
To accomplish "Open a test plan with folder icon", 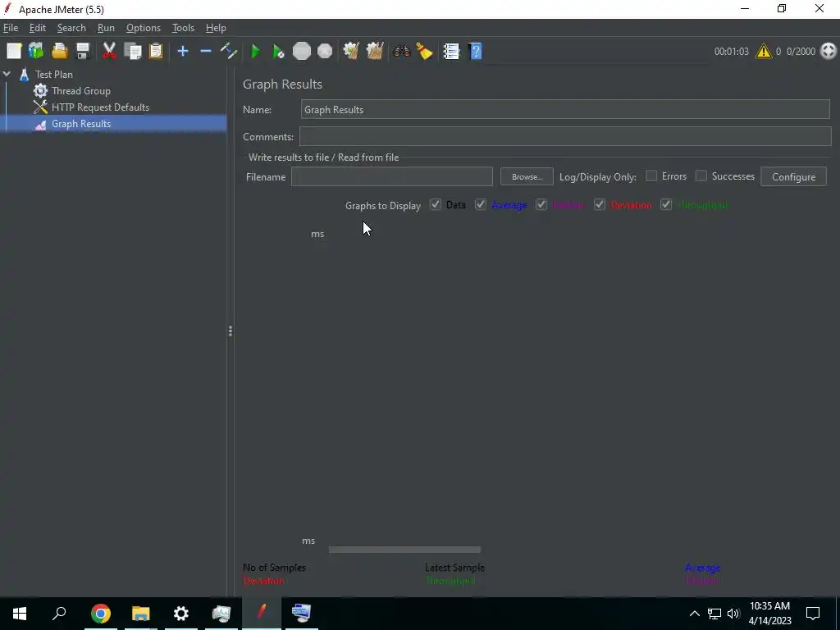I will point(59,52).
